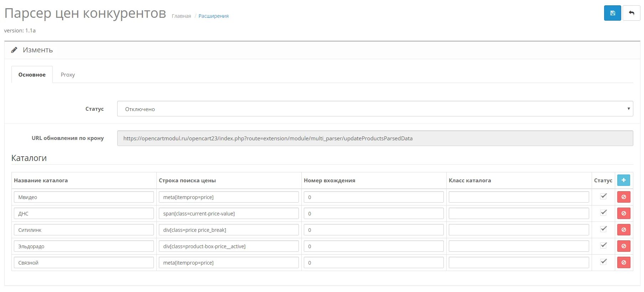The height and width of the screenshot is (292, 644).
Task: Edit occurrence number field for Ситилинк
Action: point(374,230)
